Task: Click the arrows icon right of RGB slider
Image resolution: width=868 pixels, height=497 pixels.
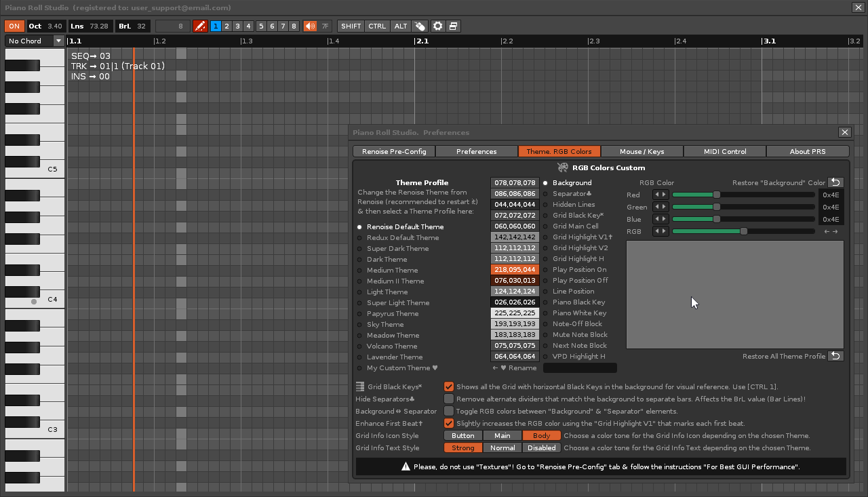Action: click(831, 231)
